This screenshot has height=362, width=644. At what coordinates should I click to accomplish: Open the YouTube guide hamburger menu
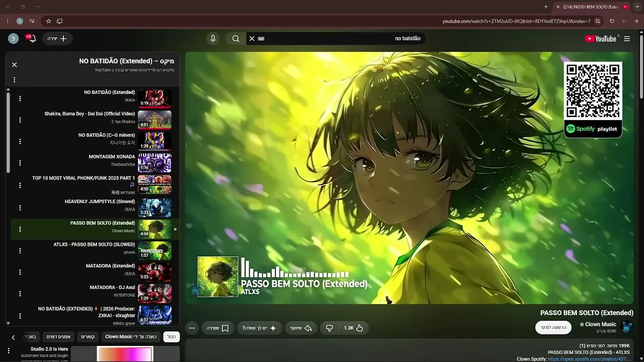click(627, 39)
